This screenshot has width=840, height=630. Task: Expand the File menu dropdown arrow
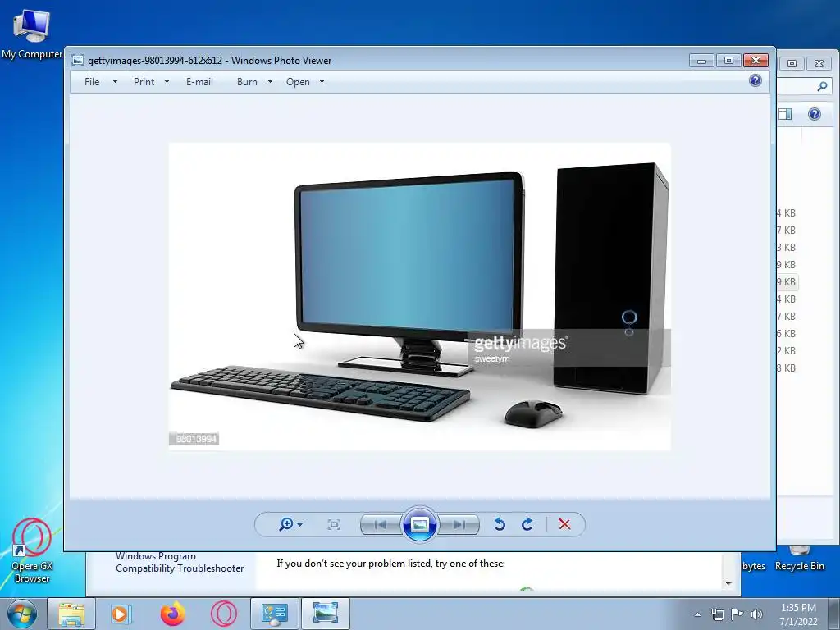115,81
